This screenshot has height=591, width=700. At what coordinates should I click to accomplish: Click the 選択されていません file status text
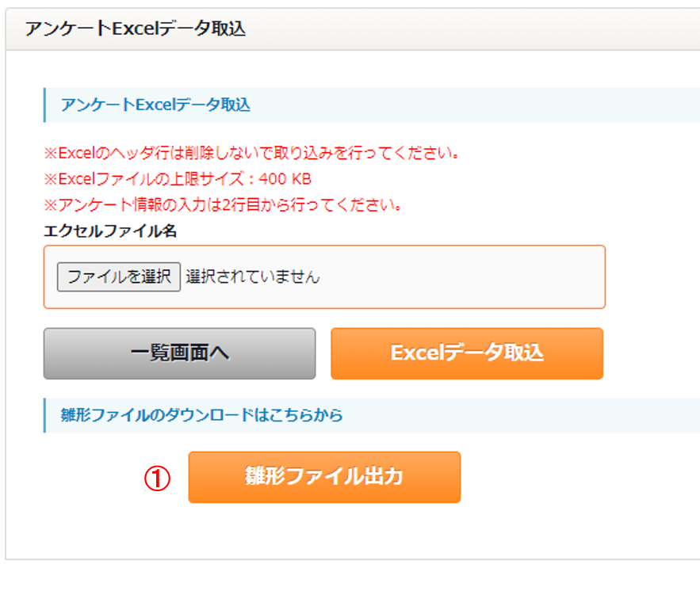point(253,277)
